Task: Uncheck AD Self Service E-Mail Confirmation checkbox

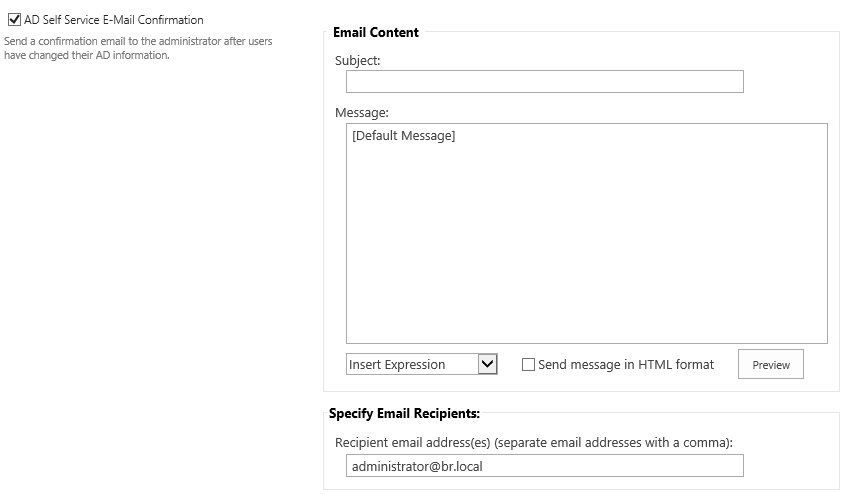Action: click(x=15, y=20)
